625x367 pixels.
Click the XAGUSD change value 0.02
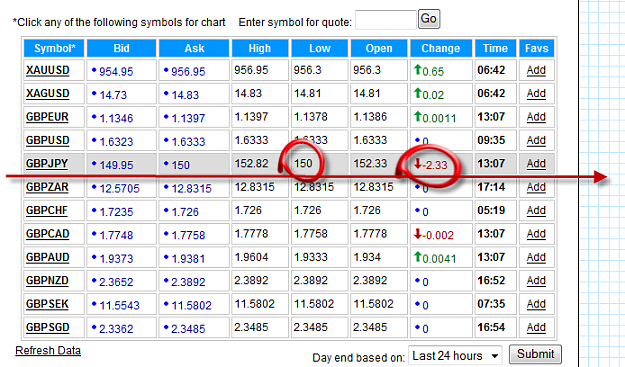tap(433, 95)
